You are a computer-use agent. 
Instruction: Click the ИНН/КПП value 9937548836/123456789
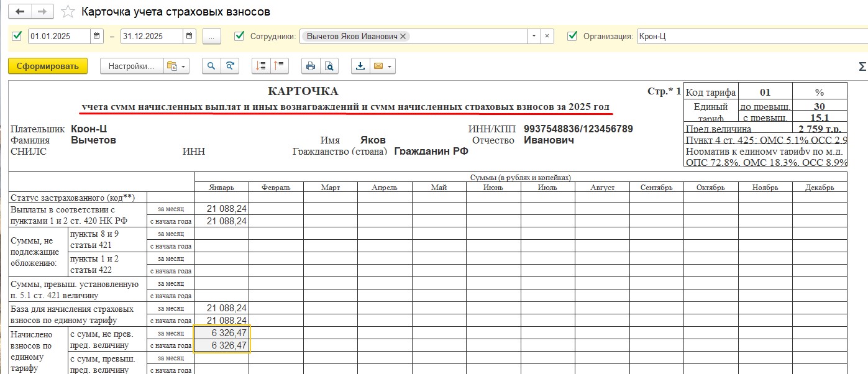pos(578,129)
